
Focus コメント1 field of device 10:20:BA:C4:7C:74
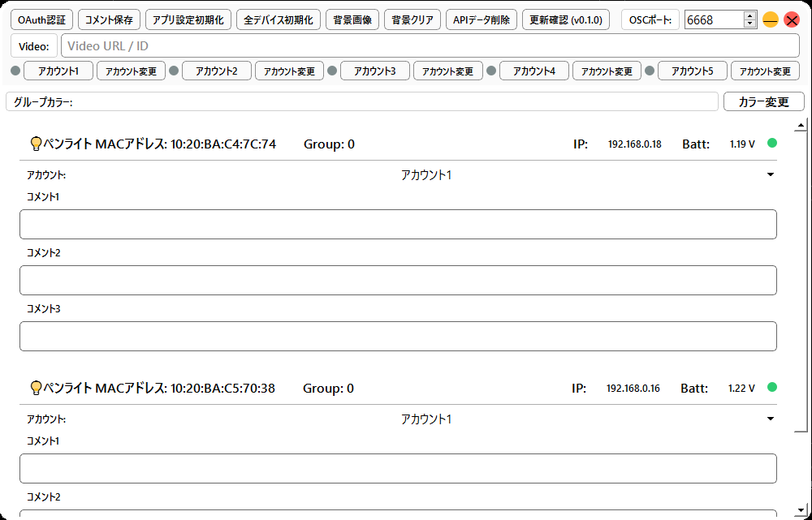[398, 224]
